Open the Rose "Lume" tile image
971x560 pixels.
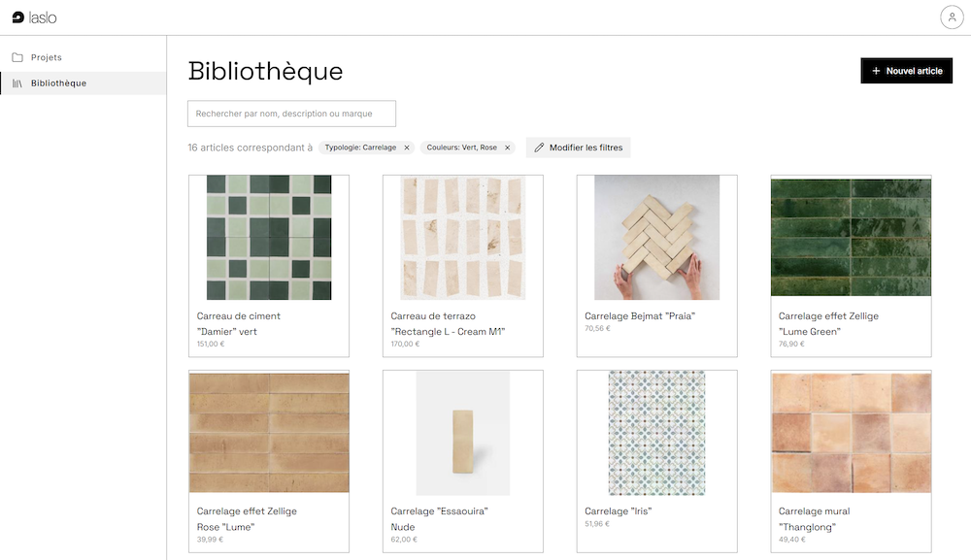point(269,433)
